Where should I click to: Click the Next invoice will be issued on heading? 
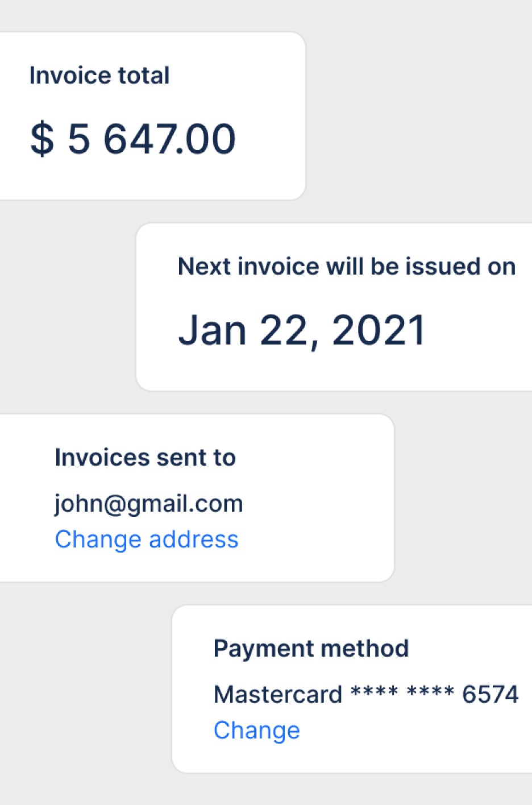click(x=347, y=267)
